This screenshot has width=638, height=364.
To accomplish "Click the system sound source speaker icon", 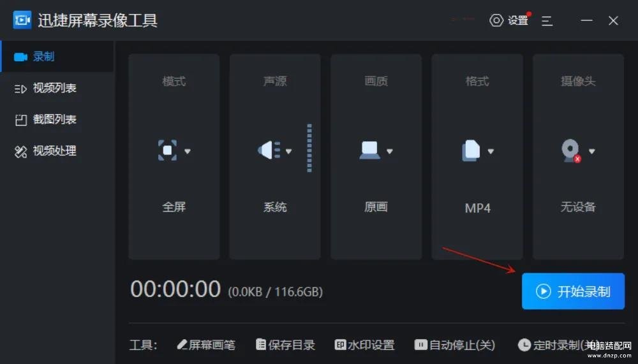I will coord(269,150).
